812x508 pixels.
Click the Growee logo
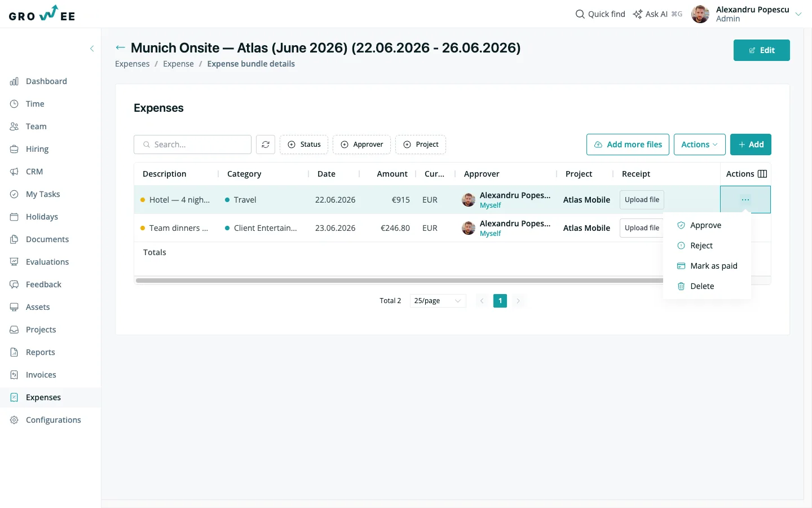[42, 14]
